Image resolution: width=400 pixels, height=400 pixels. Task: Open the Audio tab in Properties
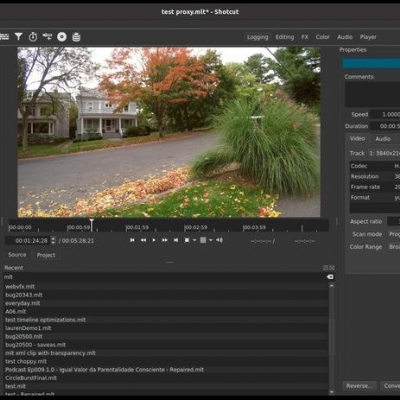[383, 139]
